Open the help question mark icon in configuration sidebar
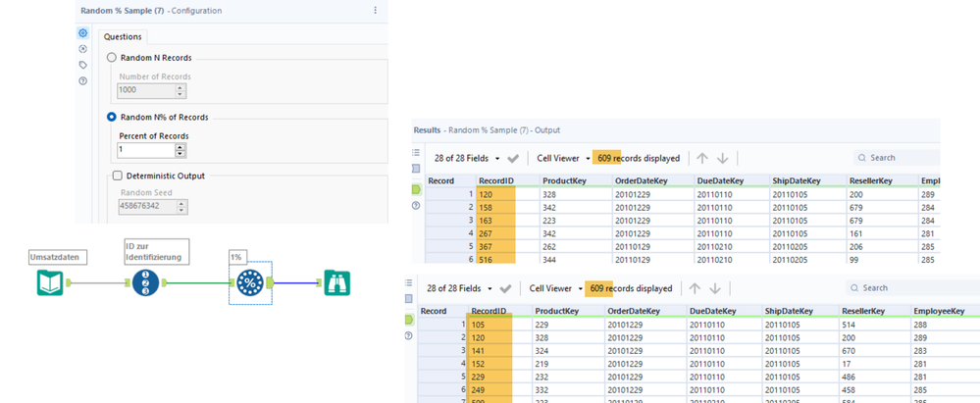980x403 pixels. [x=83, y=80]
